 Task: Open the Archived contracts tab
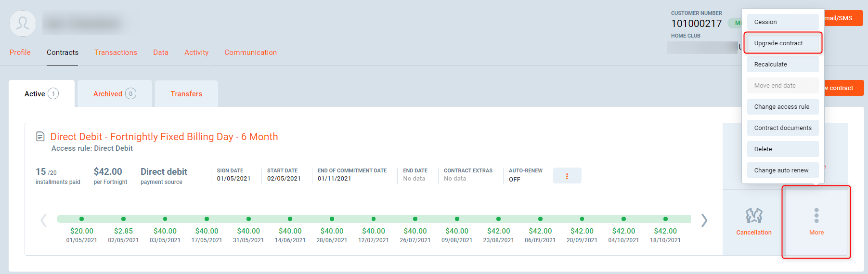(114, 94)
